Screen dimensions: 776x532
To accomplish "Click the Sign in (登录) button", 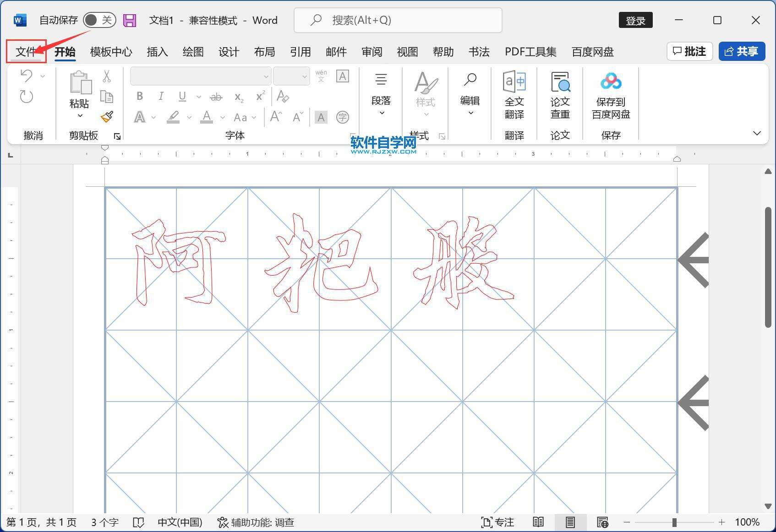I will tap(635, 20).
